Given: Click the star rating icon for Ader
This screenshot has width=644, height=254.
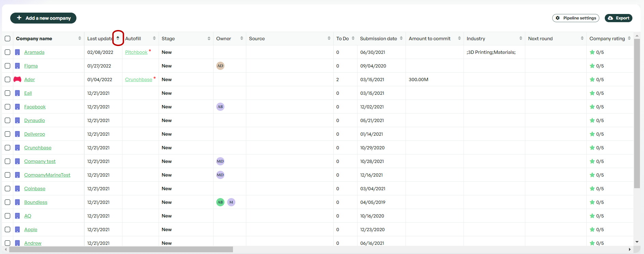Looking at the screenshot, I should pyautogui.click(x=592, y=79).
